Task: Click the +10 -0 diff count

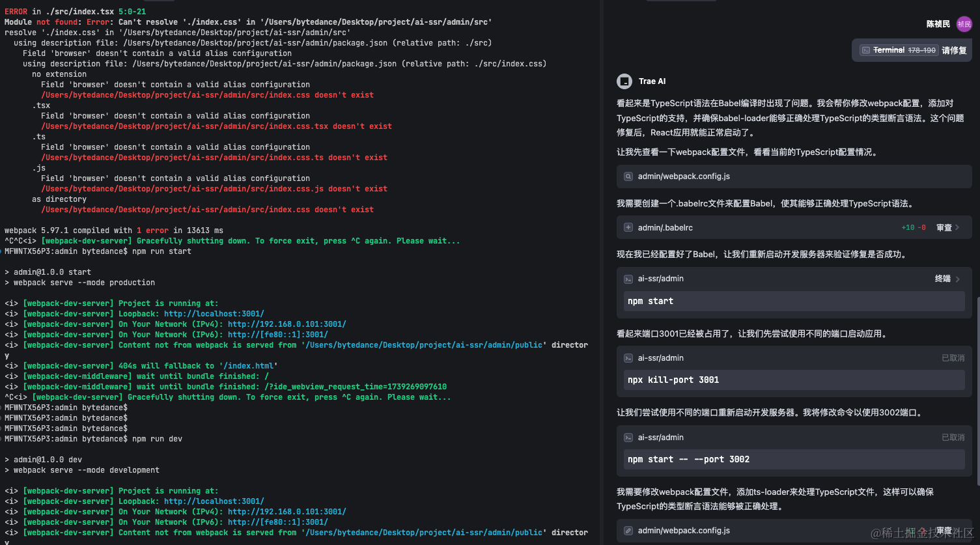Action: (x=914, y=227)
